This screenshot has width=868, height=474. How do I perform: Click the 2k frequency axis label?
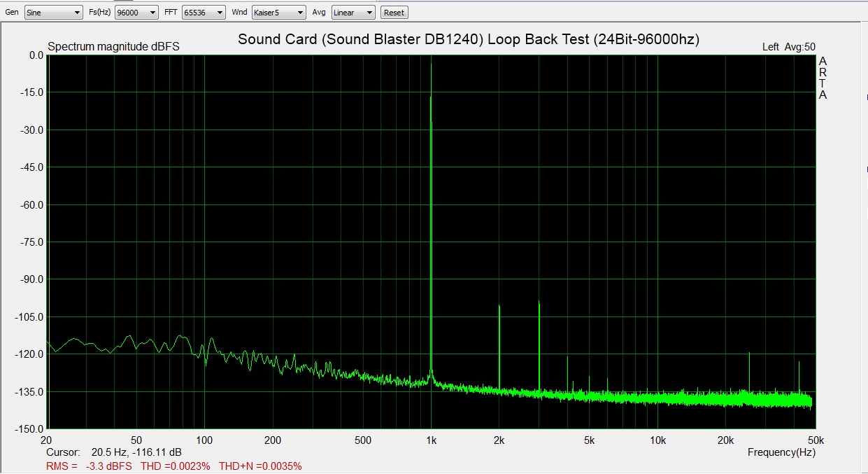pyautogui.click(x=499, y=440)
